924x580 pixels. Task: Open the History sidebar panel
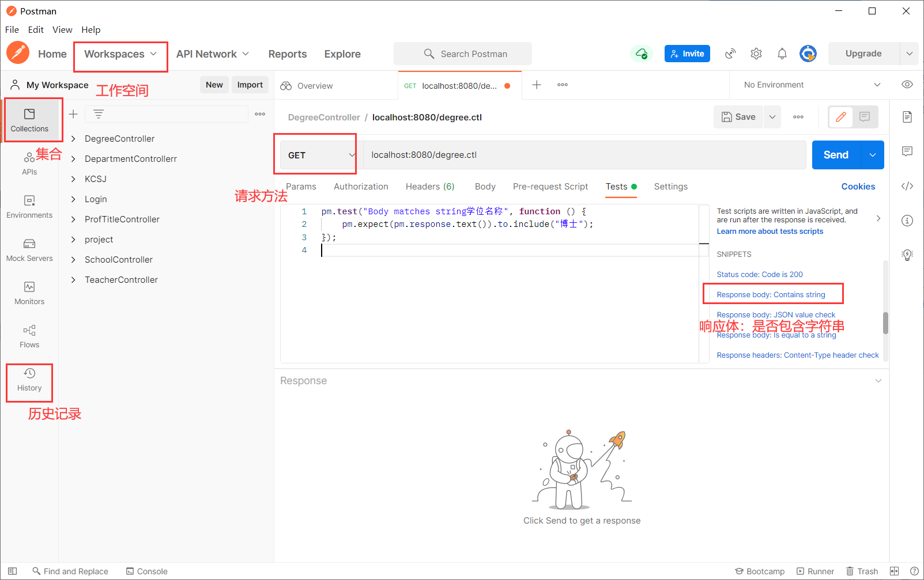pyautogui.click(x=29, y=380)
